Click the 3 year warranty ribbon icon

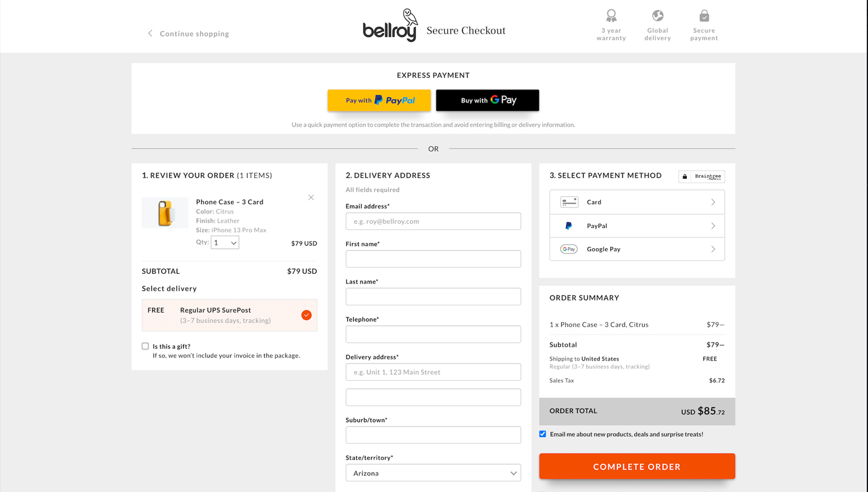click(x=611, y=16)
